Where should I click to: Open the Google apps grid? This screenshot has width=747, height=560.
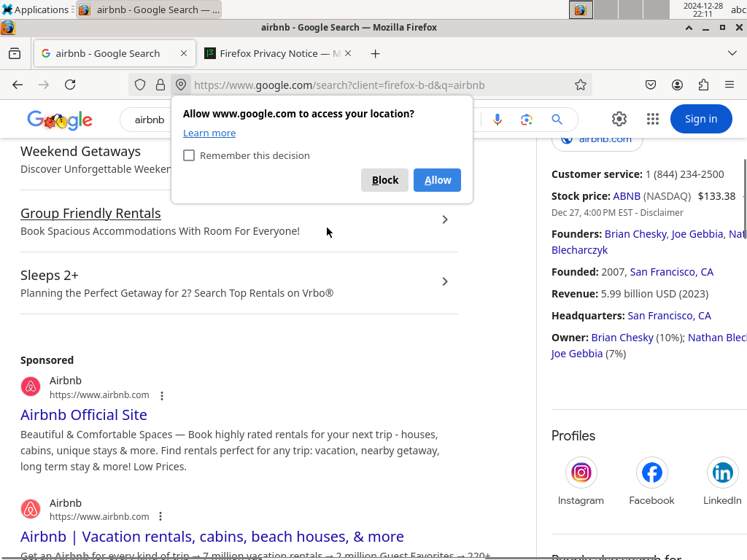coord(653,119)
